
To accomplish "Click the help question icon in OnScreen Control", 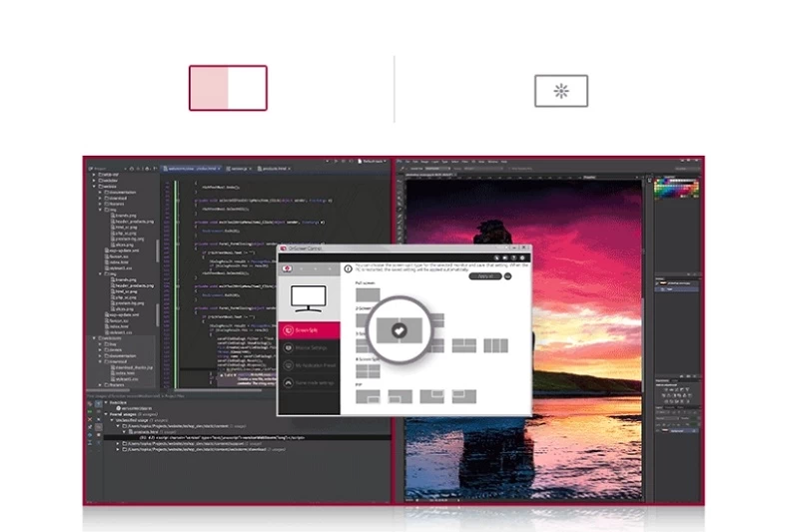I will 513,259.
